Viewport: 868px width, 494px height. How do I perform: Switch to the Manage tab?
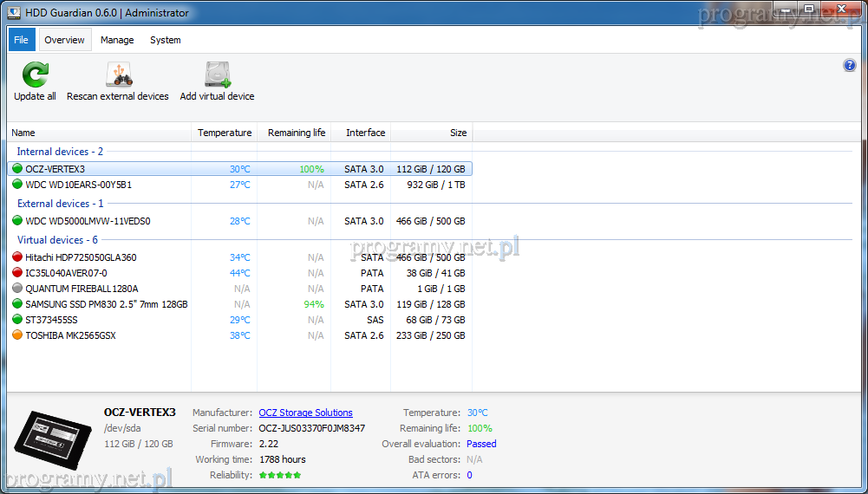tap(117, 40)
